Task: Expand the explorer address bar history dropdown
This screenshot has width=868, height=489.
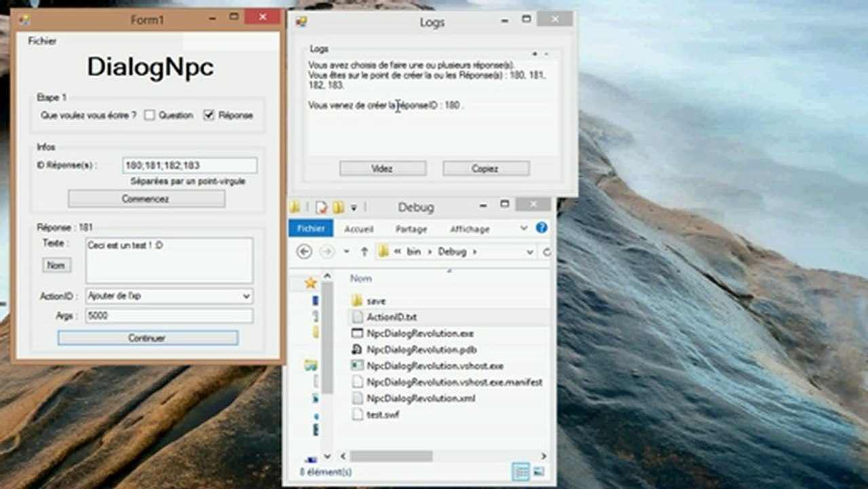Action: 530,252
